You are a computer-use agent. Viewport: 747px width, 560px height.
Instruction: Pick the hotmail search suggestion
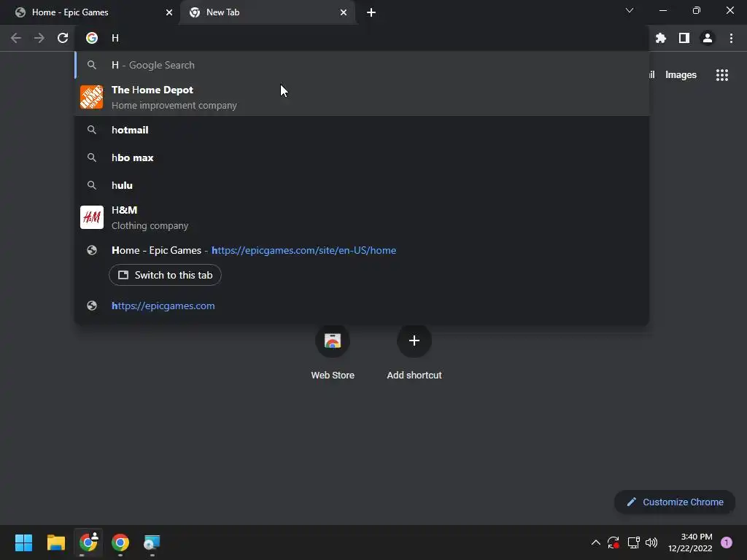[362, 130]
